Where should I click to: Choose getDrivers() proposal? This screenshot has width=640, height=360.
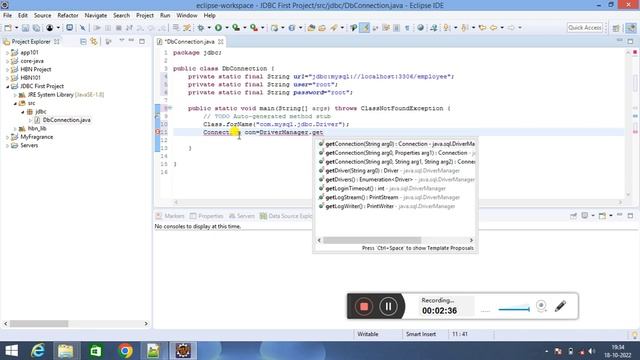point(396,180)
